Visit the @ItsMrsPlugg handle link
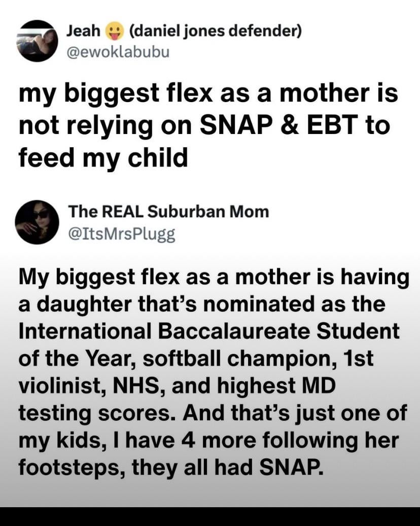Viewport: 420px width, 526px height. [121, 234]
